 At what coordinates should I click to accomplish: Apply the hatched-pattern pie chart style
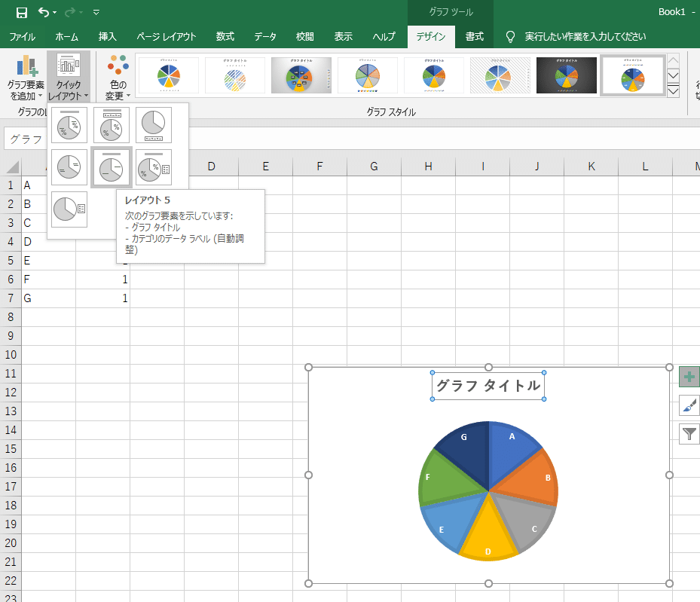(x=235, y=75)
